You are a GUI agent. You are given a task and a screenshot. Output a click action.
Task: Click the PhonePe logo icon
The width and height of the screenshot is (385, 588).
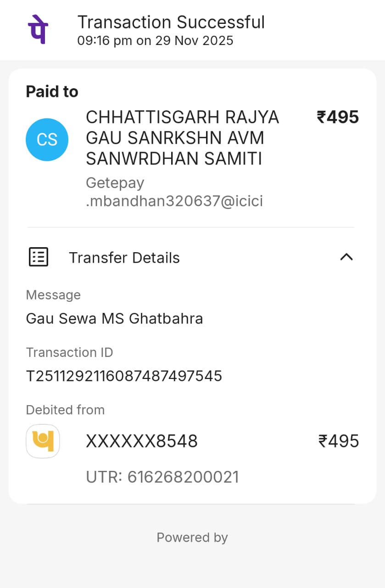point(38,29)
